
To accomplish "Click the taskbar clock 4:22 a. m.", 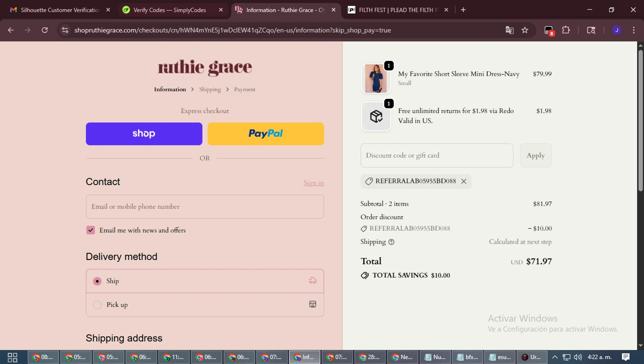I will click(599, 357).
